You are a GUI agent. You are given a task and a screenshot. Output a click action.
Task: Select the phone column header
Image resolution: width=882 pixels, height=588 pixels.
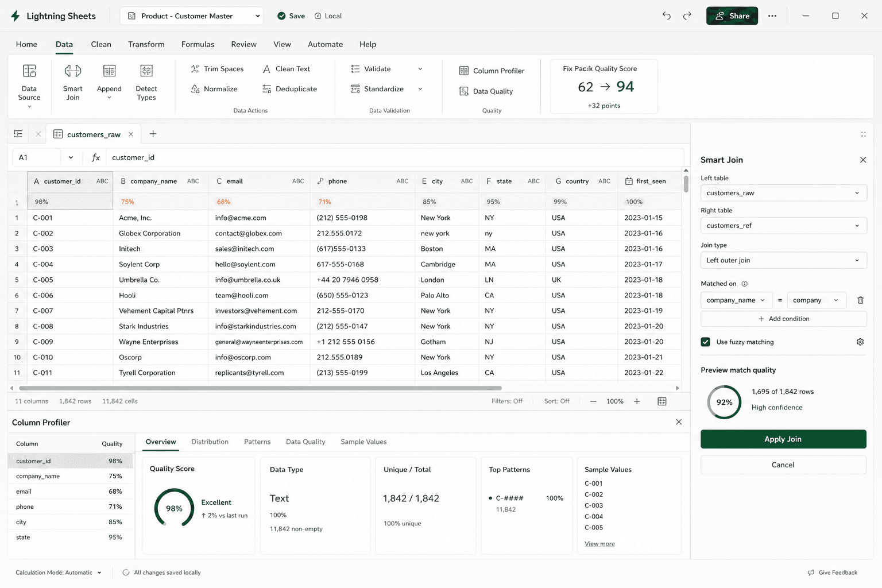coord(362,181)
